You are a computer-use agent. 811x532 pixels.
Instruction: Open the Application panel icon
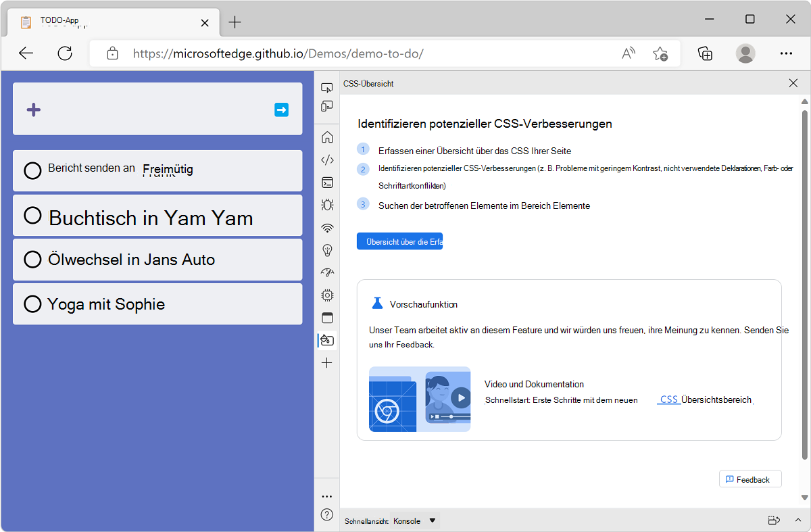[x=327, y=317]
